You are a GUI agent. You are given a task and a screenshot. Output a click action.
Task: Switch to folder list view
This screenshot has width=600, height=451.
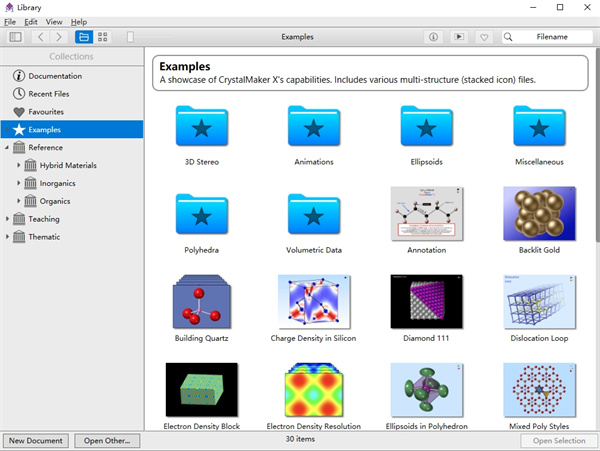click(x=84, y=37)
